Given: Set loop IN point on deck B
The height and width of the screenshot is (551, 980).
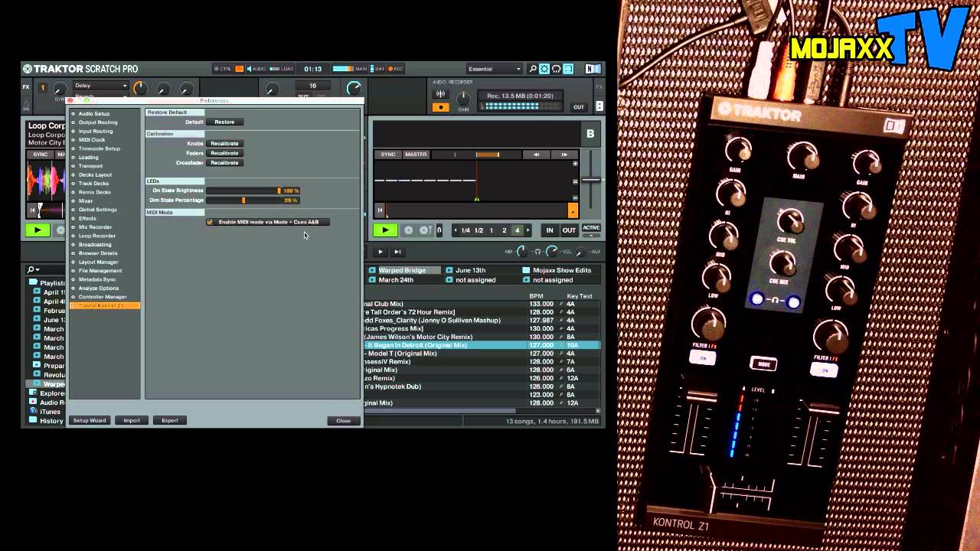Looking at the screenshot, I should (x=549, y=230).
